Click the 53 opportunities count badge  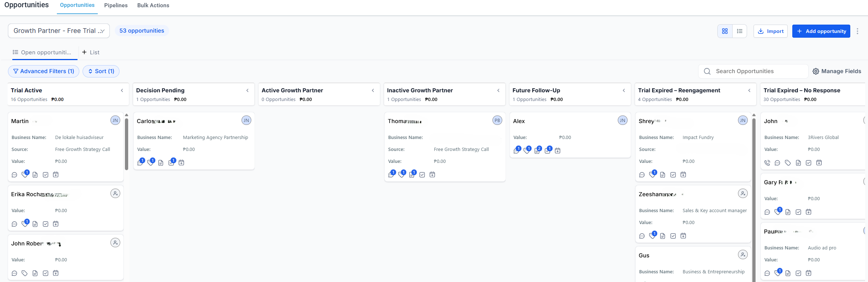[142, 31]
